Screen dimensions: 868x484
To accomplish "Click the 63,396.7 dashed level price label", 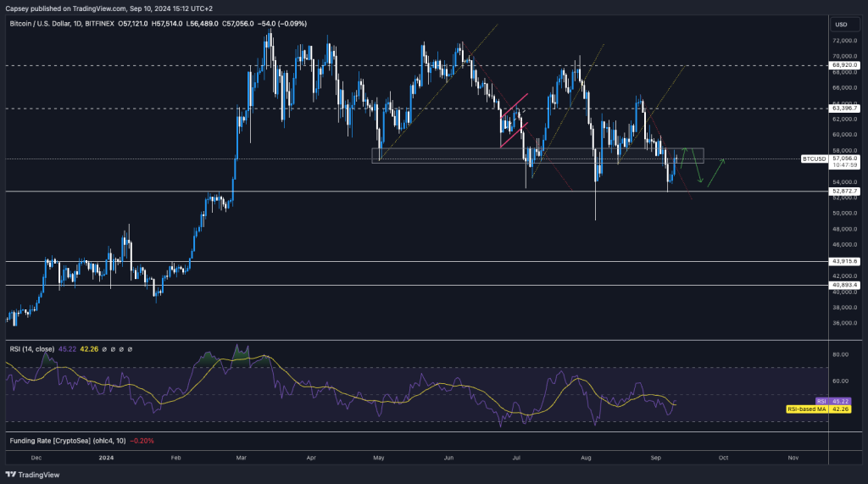I will (844, 108).
